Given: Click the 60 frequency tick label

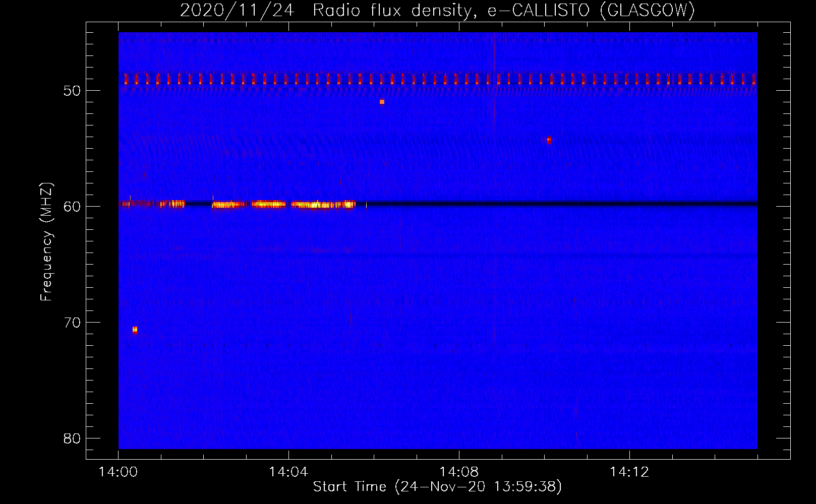Looking at the screenshot, I should [72, 207].
